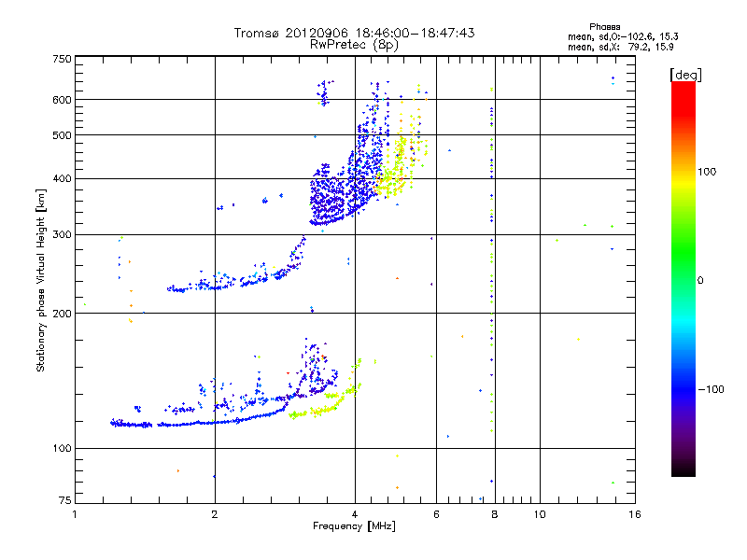Viewport: 747px width, 560px height.
Task: Click y-axis tick label 100
Action: (63, 448)
